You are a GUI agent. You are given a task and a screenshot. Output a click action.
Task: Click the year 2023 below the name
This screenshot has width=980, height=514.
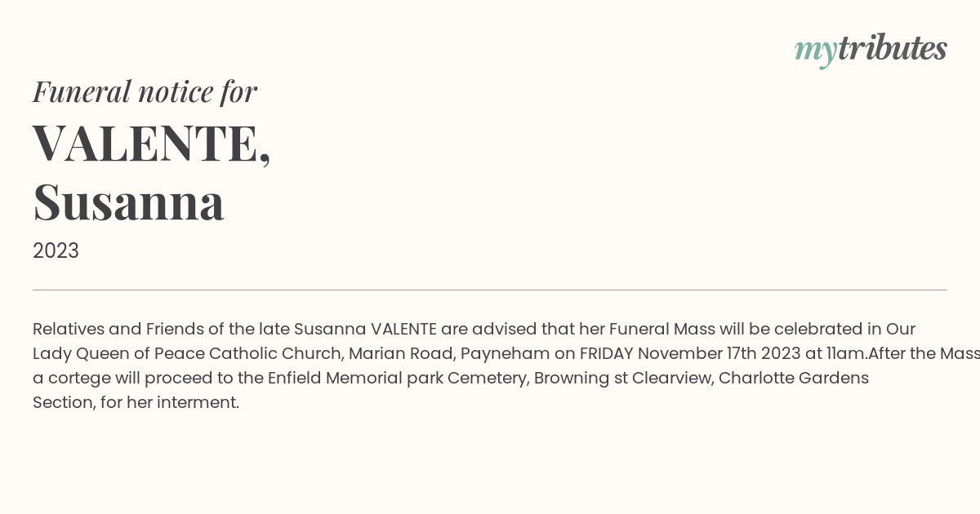tap(56, 250)
